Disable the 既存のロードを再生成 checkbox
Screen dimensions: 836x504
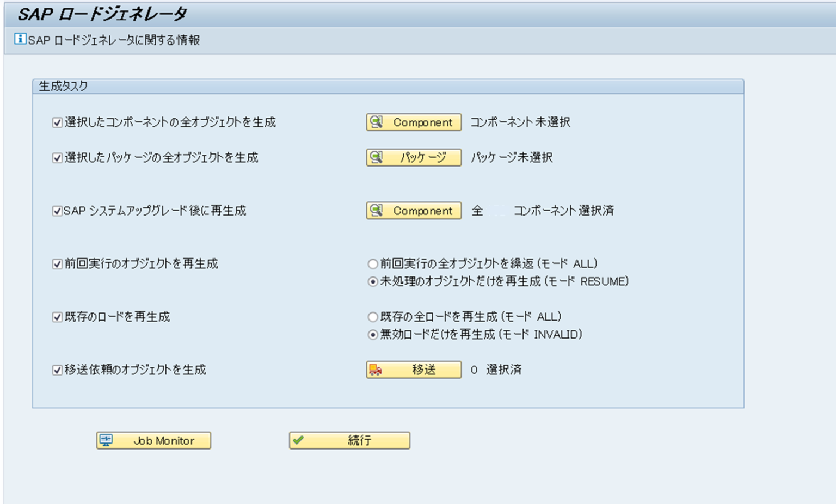click(57, 317)
